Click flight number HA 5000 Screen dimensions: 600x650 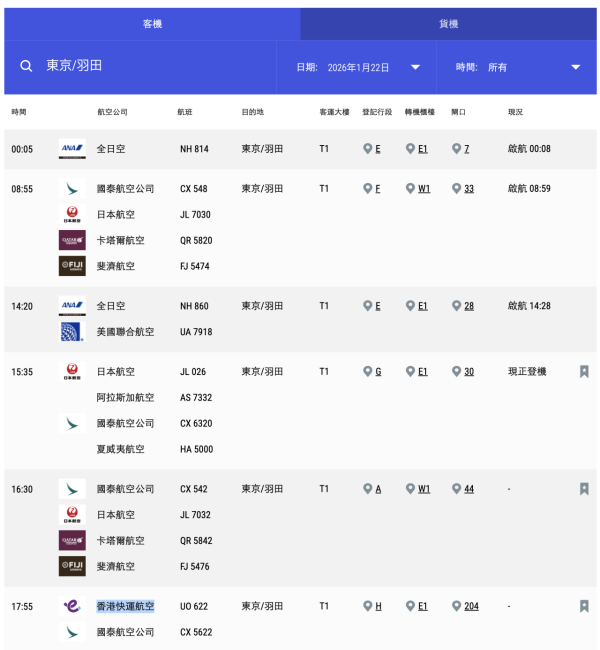(197, 449)
